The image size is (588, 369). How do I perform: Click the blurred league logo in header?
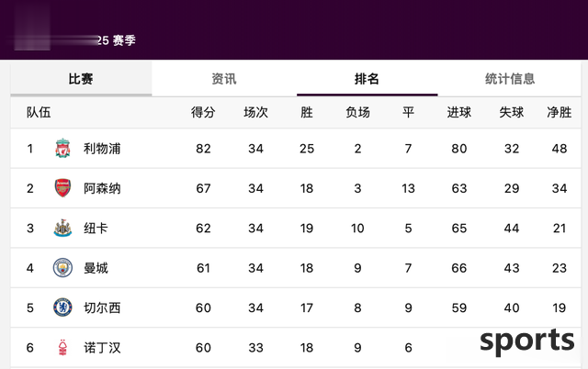[x=33, y=27]
